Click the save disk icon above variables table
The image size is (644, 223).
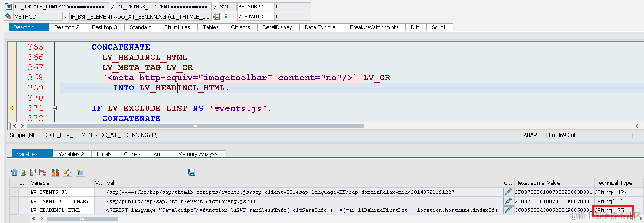192,172
